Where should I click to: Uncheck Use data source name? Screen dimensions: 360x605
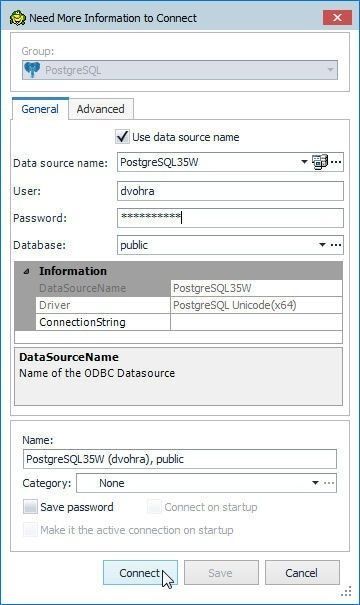122,137
